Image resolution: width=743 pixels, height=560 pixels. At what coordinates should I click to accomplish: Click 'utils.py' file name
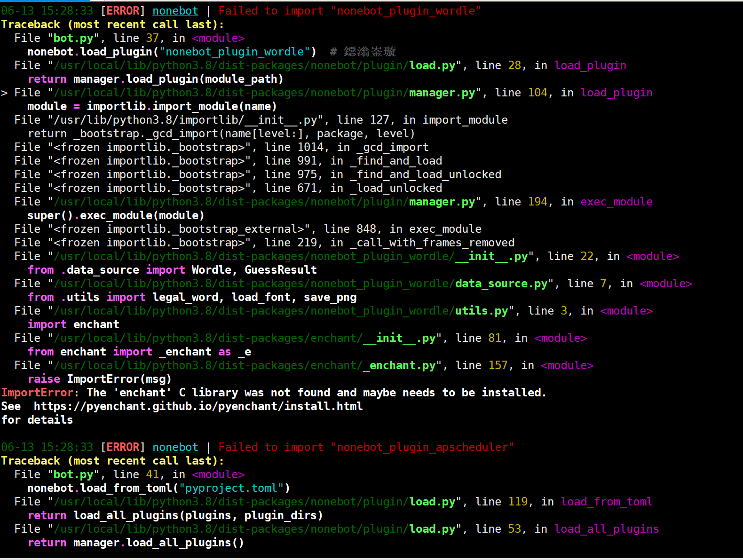pyautogui.click(x=482, y=311)
